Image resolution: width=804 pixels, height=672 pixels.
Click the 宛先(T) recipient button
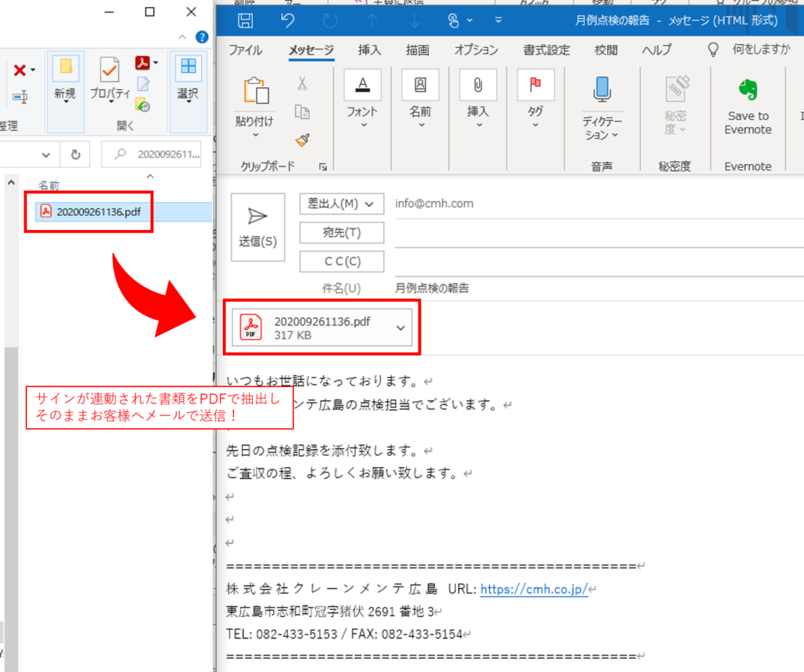(x=342, y=232)
